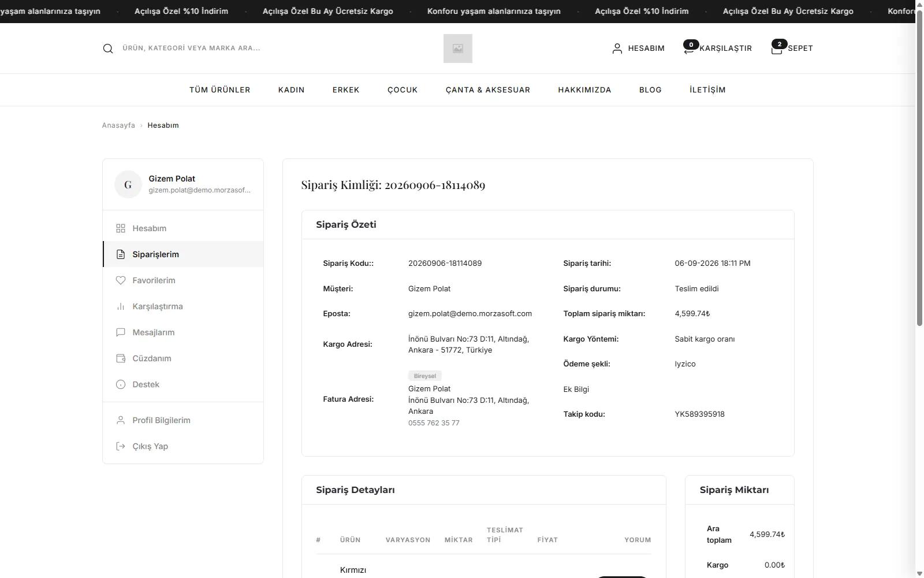Click the store logo placeholder image
Image resolution: width=924 pixels, height=578 pixels.
pyautogui.click(x=458, y=49)
